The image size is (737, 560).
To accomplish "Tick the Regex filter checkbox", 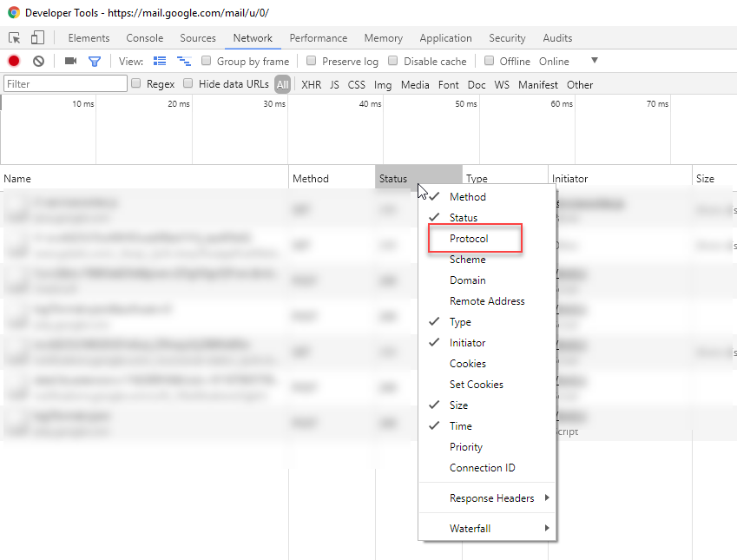I will pyautogui.click(x=136, y=84).
